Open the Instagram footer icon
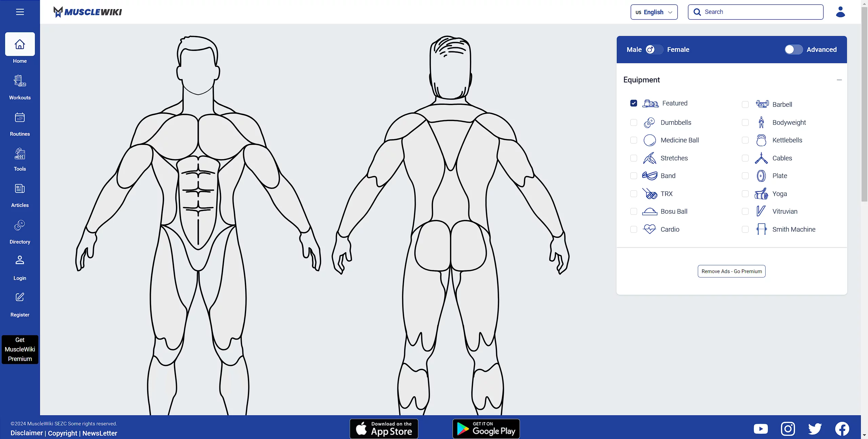 (x=788, y=429)
